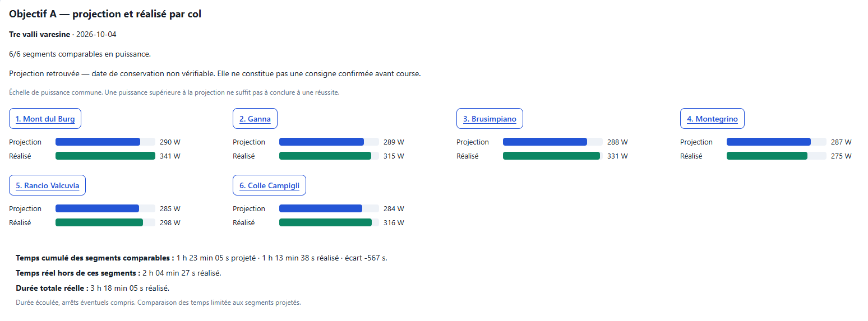868x321 pixels.
Task: Open the Mont dul Burg segment link
Action: tap(45, 119)
